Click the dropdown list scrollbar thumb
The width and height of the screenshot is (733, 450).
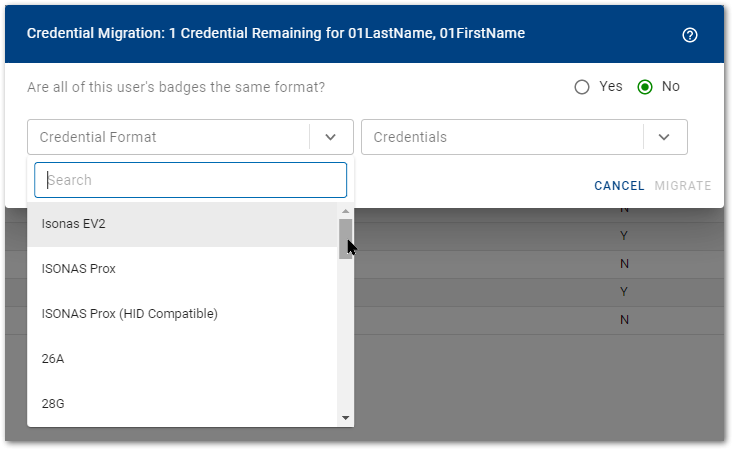[x=346, y=238]
